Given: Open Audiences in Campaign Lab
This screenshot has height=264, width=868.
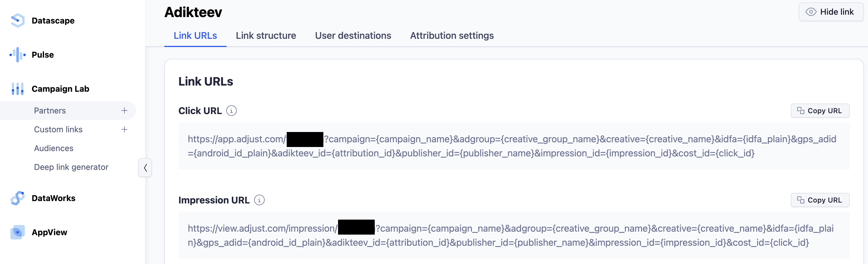Looking at the screenshot, I should click(x=54, y=148).
